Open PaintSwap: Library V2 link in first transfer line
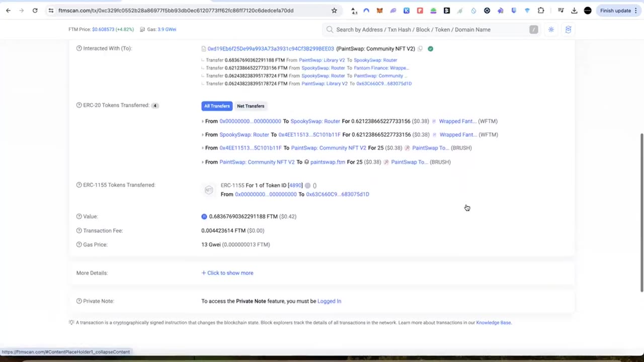The image size is (644, 362). 322,60
